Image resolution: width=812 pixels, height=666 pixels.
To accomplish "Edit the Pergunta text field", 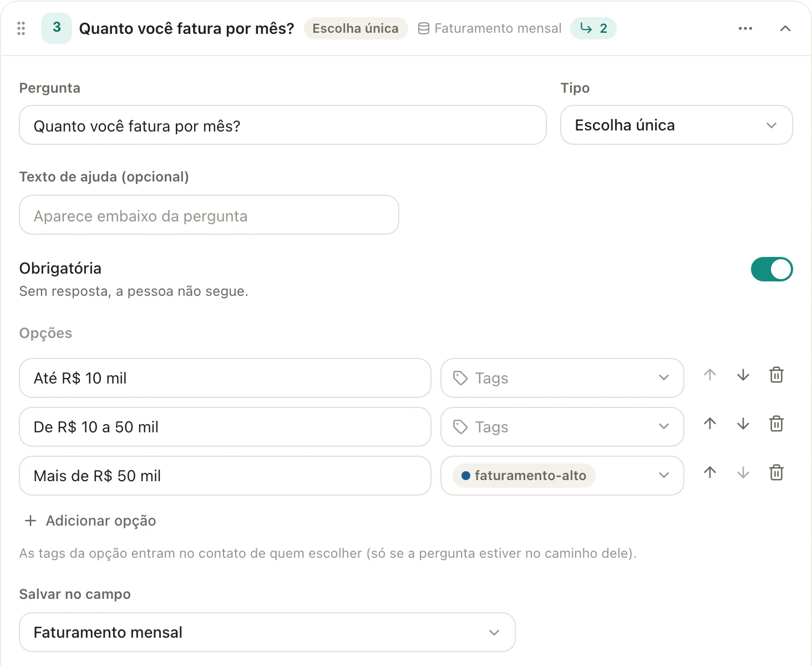I will pyautogui.click(x=282, y=125).
